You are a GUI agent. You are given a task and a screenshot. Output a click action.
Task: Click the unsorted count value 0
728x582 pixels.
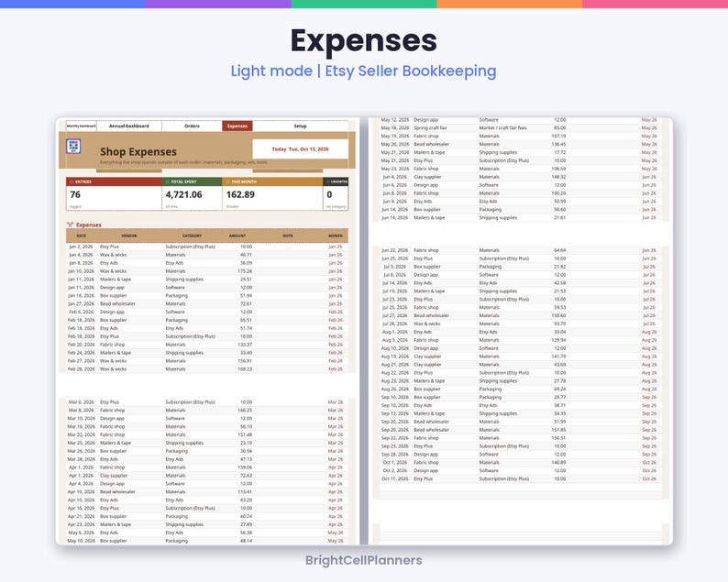329,194
